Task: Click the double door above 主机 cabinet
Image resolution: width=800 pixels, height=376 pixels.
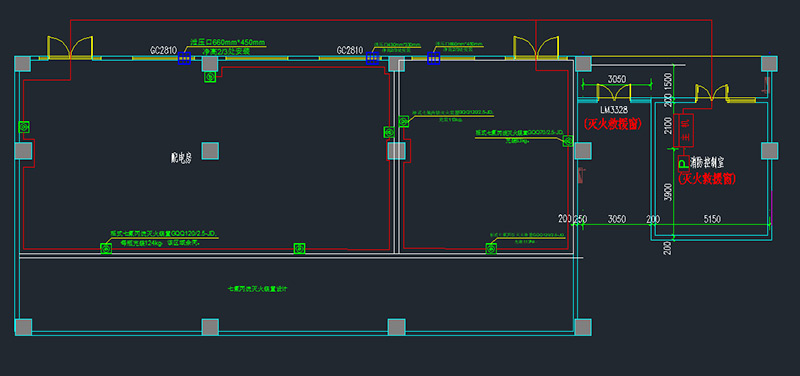Action: point(711,92)
